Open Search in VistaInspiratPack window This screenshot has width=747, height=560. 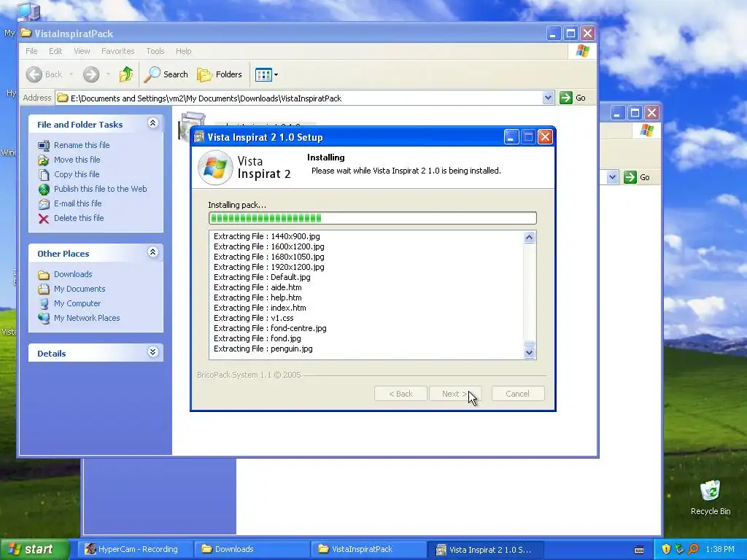pos(166,74)
